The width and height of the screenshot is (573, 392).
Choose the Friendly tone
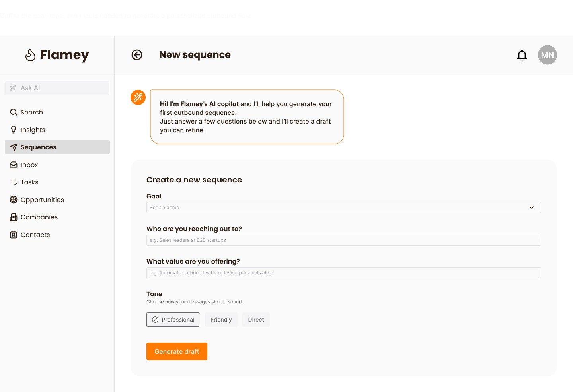click(x=221, y=320)
